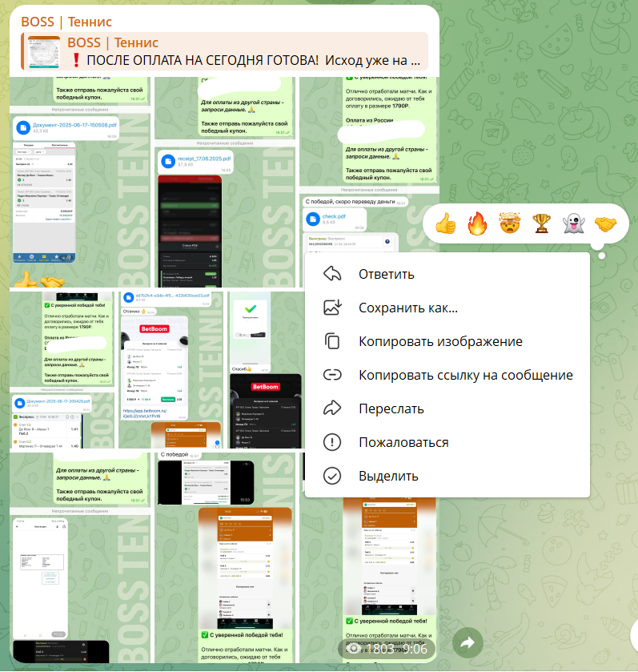
Task: Select 'Копировать ссылку на сообщение'
Action: (465, 375)
